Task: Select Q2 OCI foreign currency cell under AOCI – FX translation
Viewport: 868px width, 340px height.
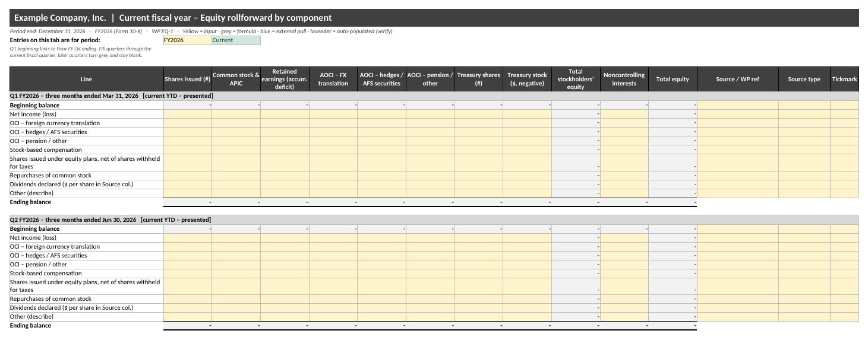Action: (333, 246)
